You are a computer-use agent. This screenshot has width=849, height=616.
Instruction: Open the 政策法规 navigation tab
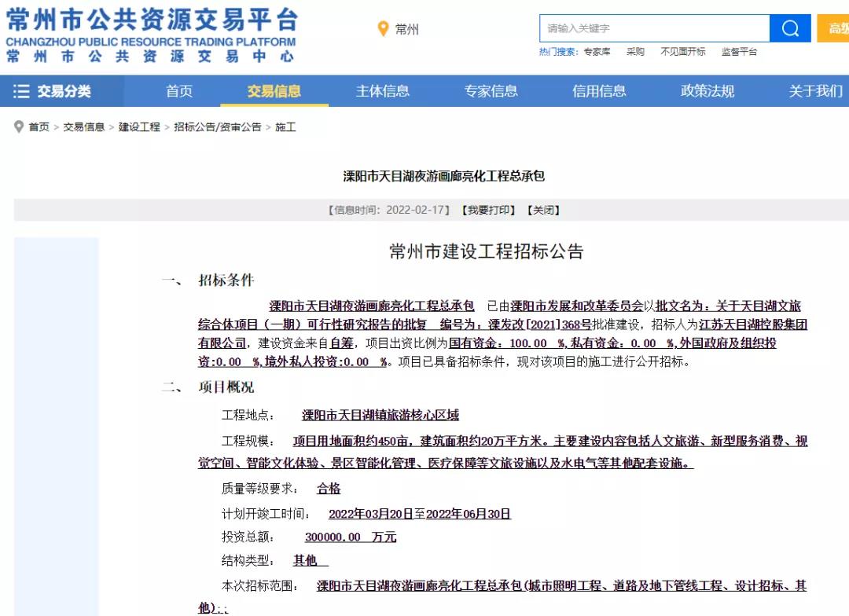(x=707, y=91)
